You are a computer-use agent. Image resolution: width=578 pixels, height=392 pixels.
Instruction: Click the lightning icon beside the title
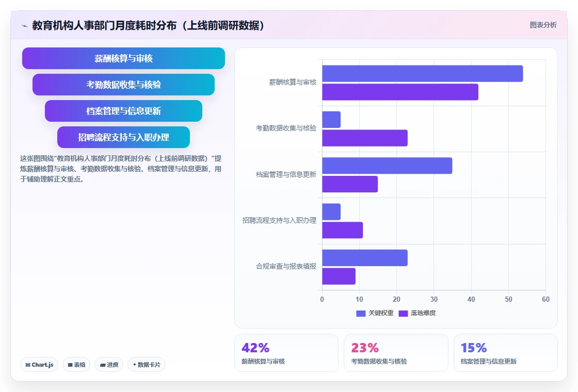point(25,26)
